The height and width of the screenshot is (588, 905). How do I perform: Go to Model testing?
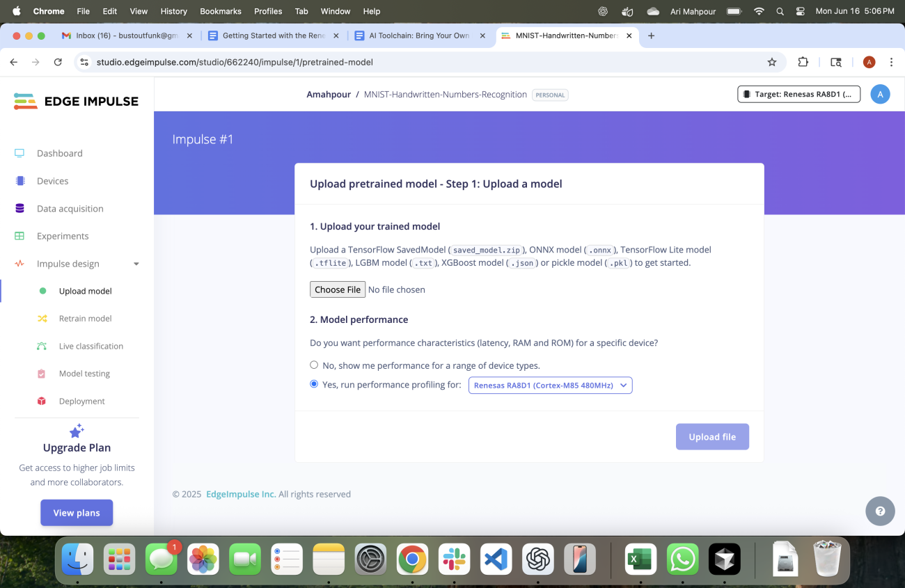coord(84,373)
